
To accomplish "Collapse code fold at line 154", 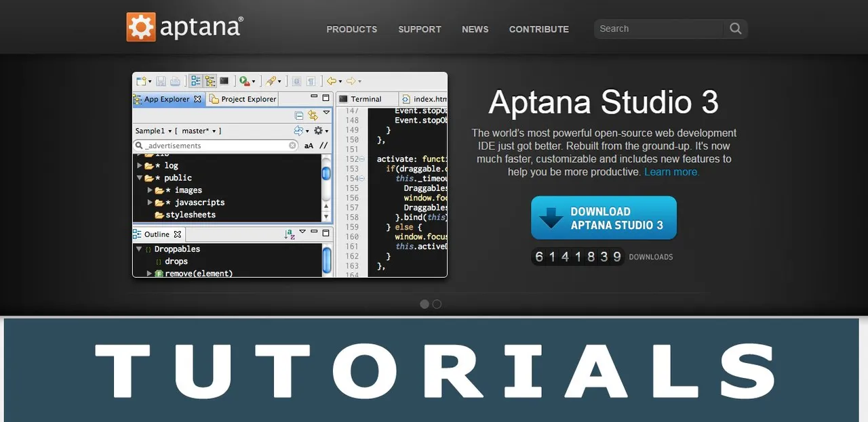I will click(x=362, y=179).
